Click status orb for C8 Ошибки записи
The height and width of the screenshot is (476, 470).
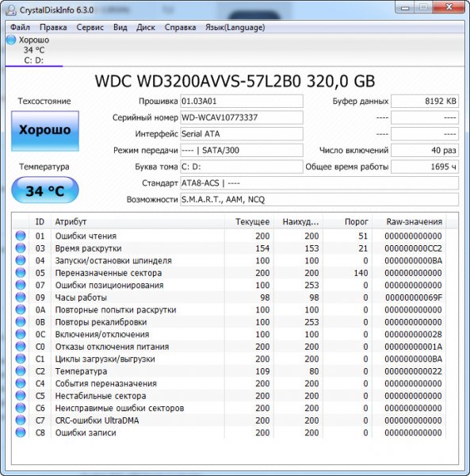click(21, 432)
